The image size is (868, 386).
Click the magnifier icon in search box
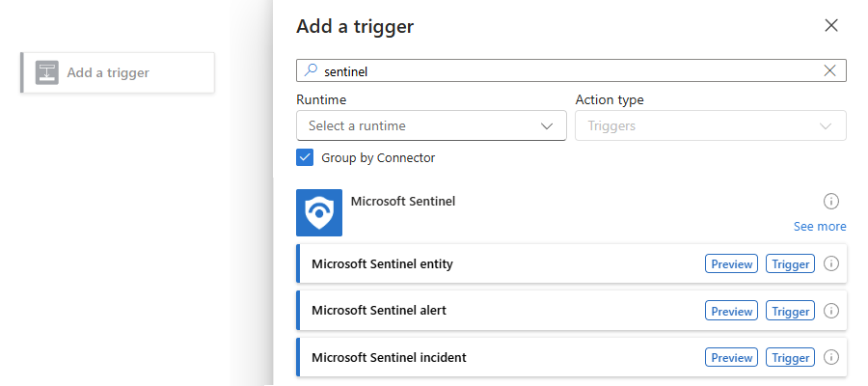click(312, 70)
